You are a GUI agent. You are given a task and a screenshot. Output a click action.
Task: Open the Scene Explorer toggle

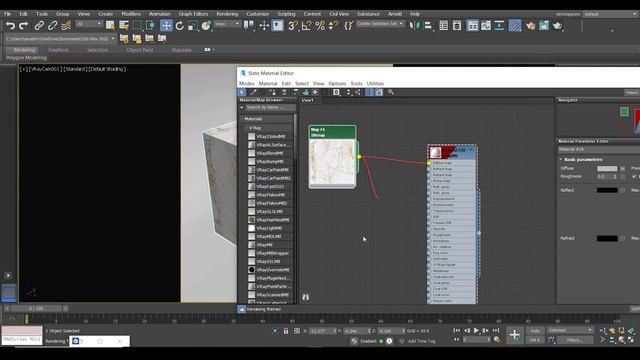[x=444, y=26]
